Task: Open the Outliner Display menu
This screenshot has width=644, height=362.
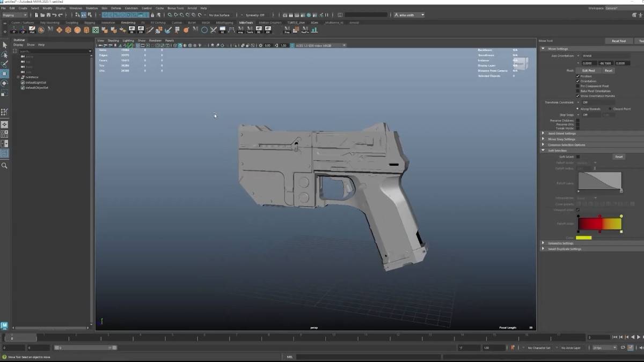Action: point(18,45)
